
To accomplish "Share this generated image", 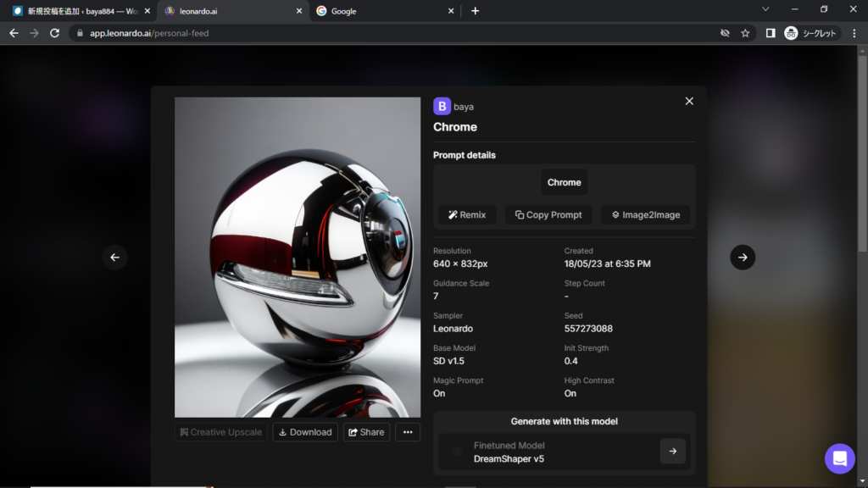I will [366, 432].
